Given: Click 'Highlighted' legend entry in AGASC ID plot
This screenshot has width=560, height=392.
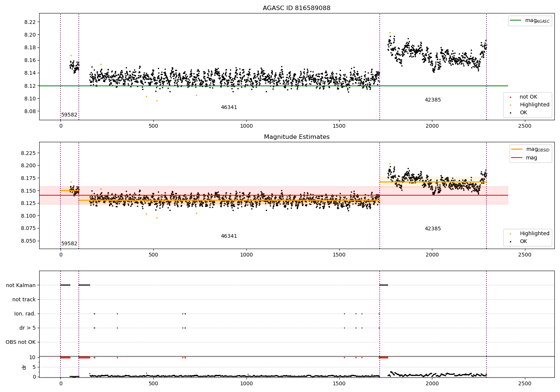Looking at the screenshot, I should [530, 105].
